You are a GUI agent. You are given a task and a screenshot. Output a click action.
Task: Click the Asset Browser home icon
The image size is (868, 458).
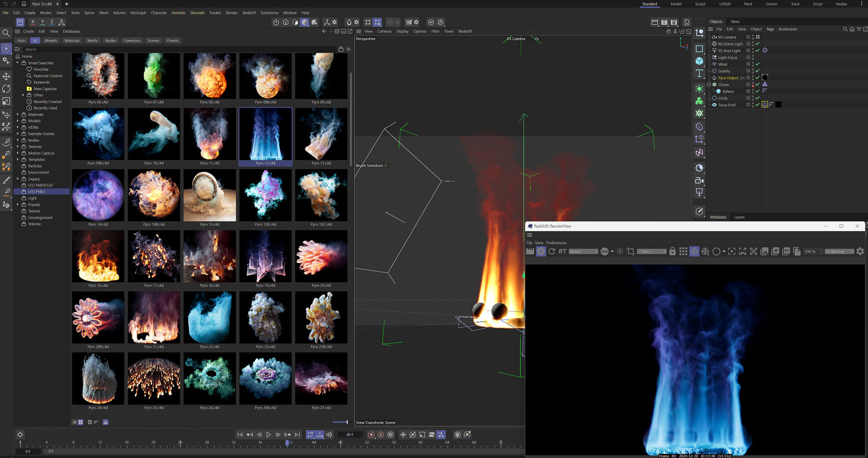pos(18,56)
